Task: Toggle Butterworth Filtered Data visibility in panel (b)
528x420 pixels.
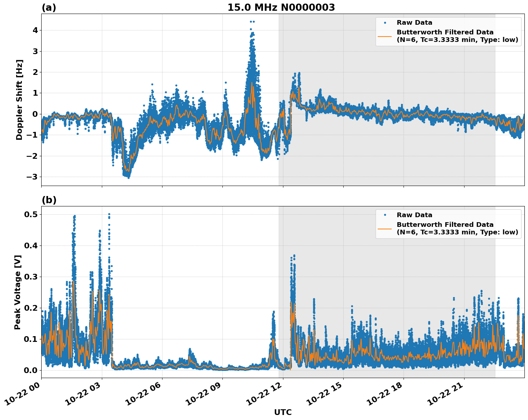Action: (445, 225)
